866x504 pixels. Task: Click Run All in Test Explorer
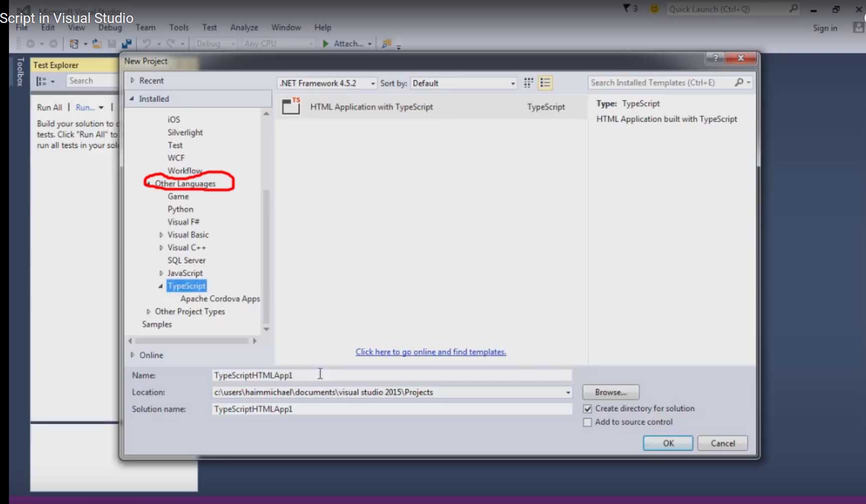pos(49,107)
